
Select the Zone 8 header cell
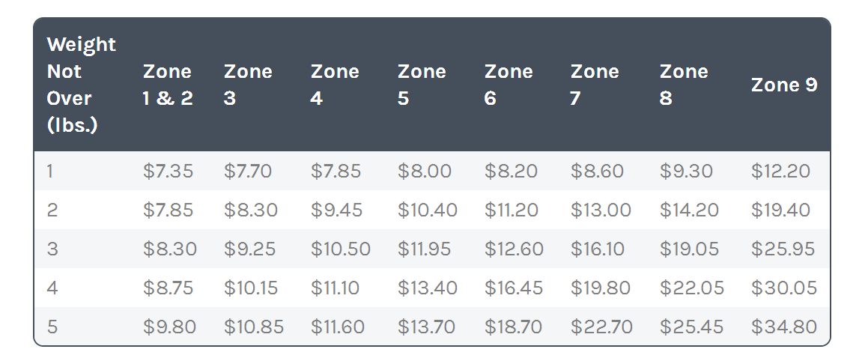(684, 85)
